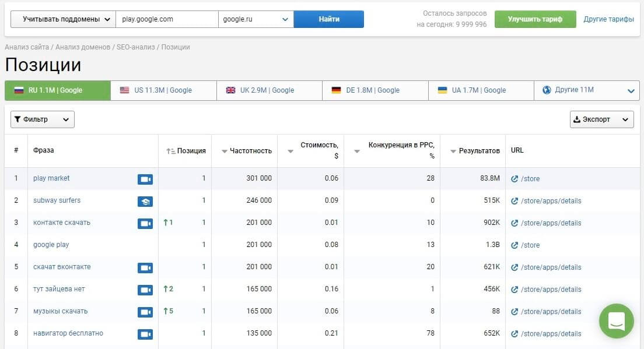Image resolution: width=644 pixels, height=349 pixels.
Task: Open video icon for тут зайцева нет
Action: (145, 290)
